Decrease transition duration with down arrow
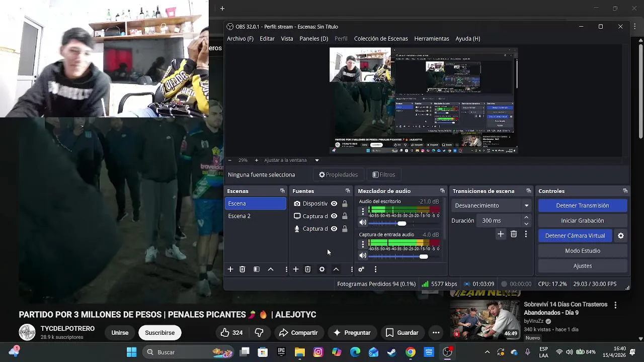 [x=526, y=224]
